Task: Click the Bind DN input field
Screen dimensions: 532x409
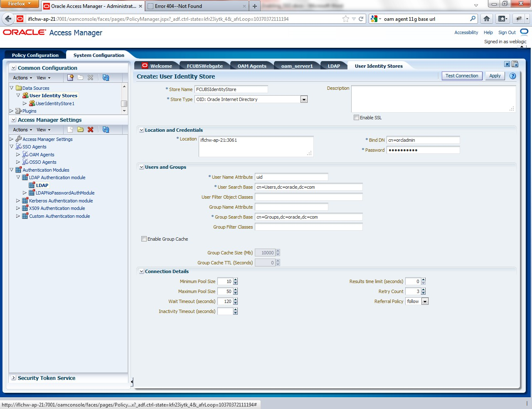Action: coord(423,140)
